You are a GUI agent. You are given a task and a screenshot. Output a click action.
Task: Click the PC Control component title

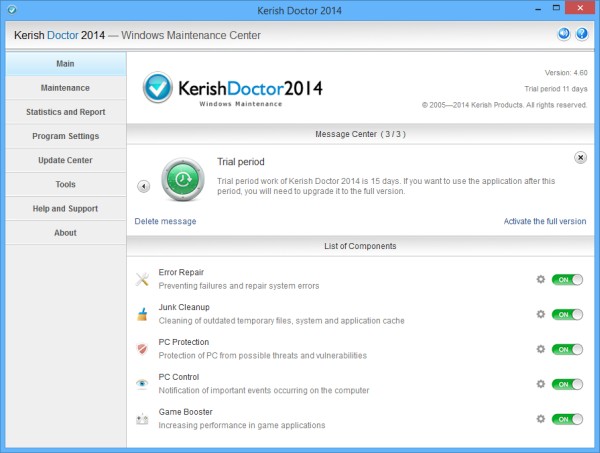[179, 377]
